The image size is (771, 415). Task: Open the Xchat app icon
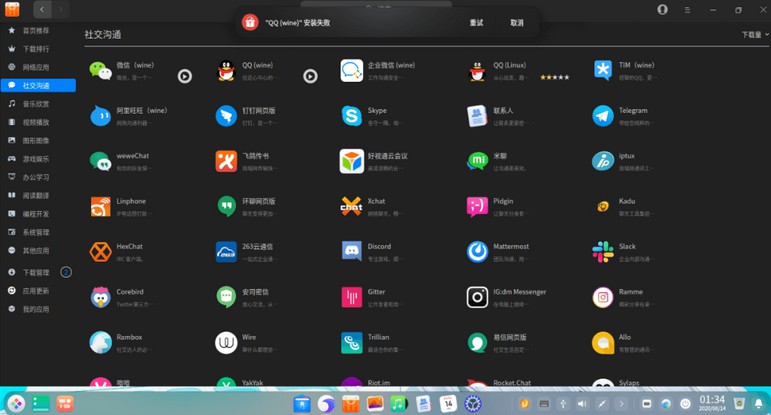(x=352, y=207)
